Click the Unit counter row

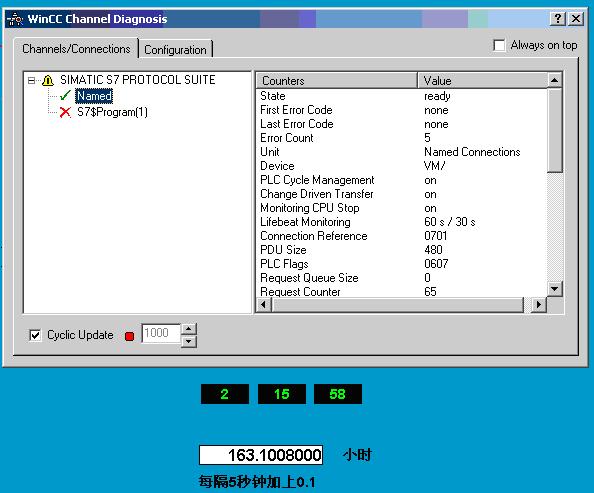402,152
